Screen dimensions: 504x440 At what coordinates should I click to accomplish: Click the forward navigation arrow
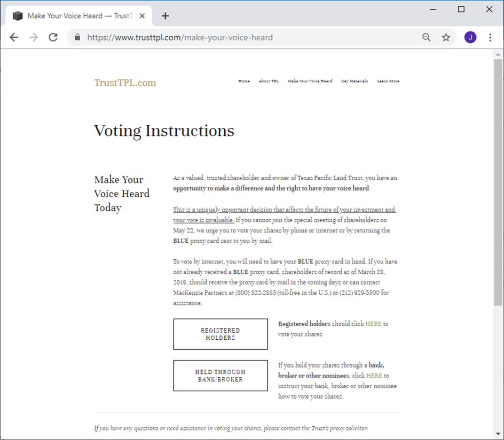33,38
